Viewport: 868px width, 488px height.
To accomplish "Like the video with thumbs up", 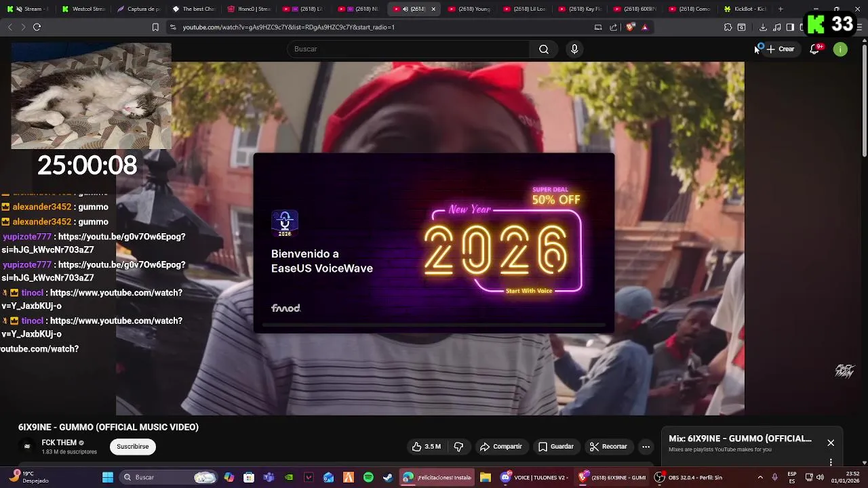I will [427, 447].
